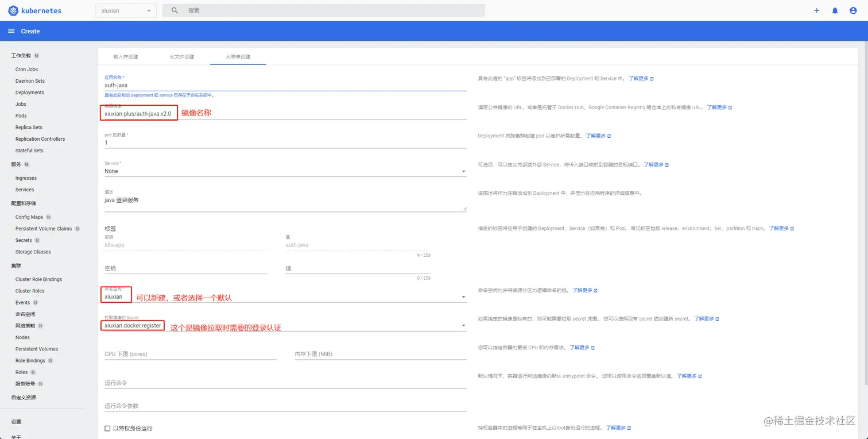This screenshot has width=868, height=439.
Task: Edit the container image field
Action: (285, 114)
